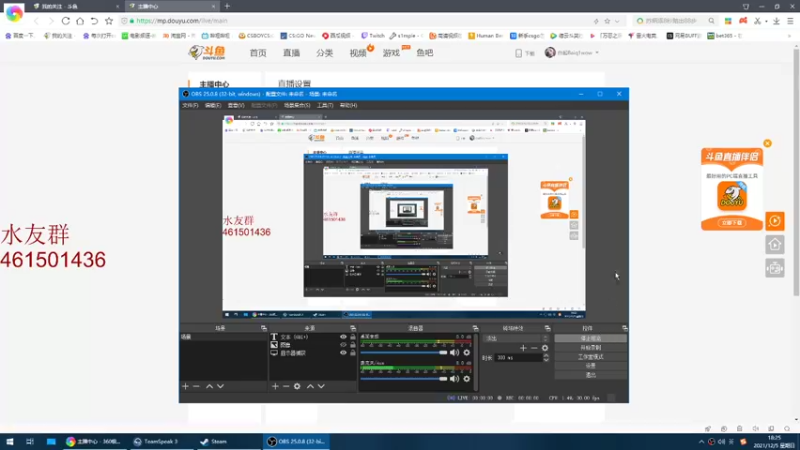The width and height of the screenshot is (800, 450).
Task: Open the Douyu logo in site header
Action: (207, 53)
